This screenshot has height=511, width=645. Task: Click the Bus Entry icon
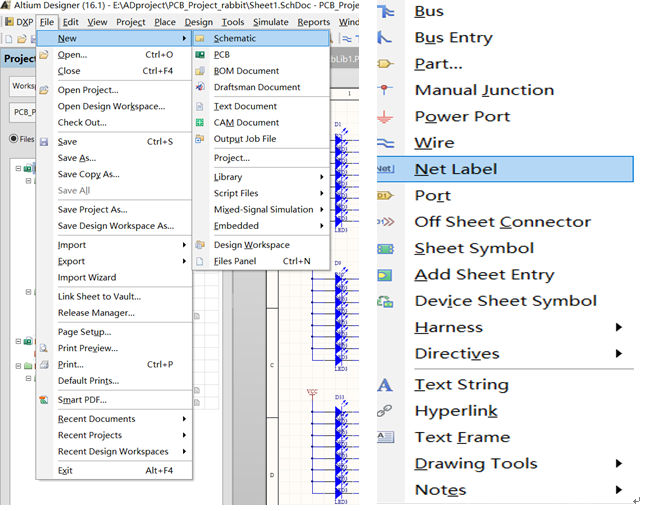tap(385, 38)
